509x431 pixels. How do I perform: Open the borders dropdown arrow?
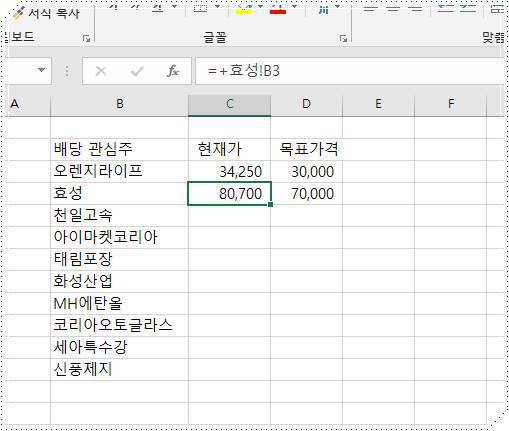tap(217, 7)
